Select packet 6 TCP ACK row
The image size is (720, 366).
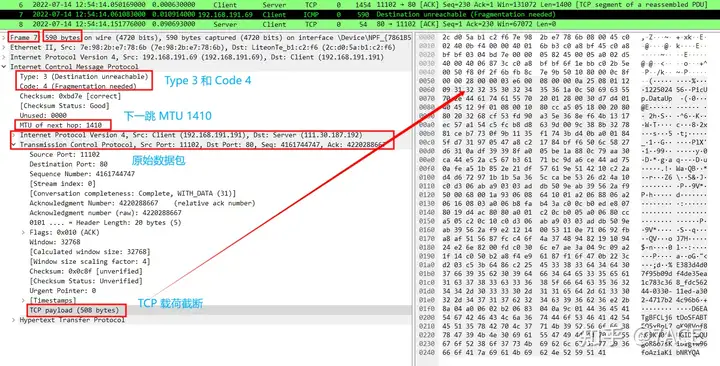pyautogui.click(x=360, y=5)
